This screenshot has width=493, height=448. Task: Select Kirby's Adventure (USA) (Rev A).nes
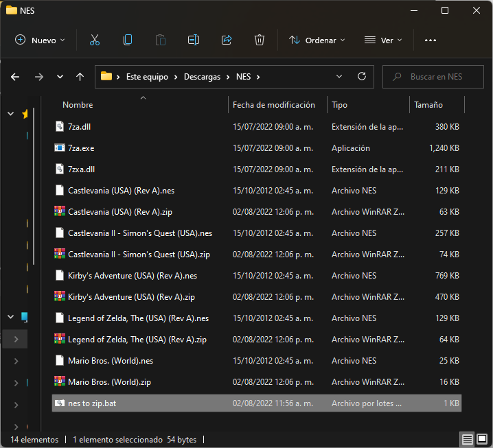pyautogui.click(x=257, y=276)
